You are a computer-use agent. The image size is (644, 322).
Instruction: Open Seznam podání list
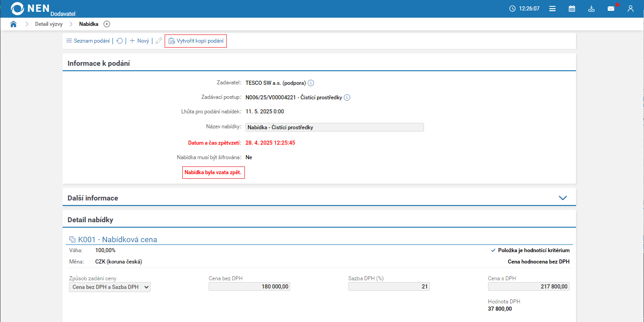tap(88, 41)
